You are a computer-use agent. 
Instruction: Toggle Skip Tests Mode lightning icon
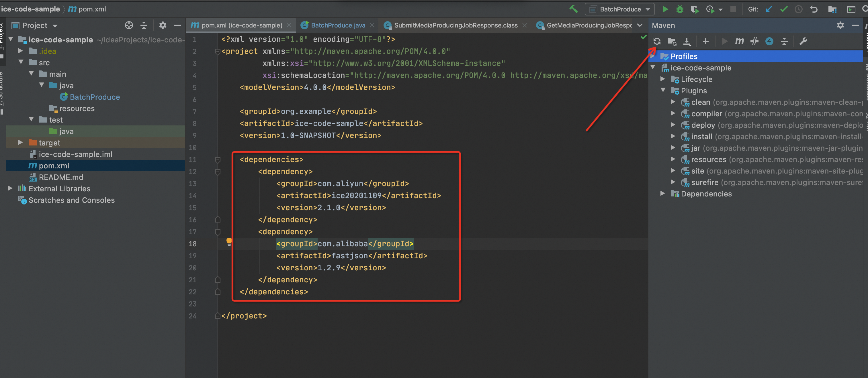click(769, 42)
